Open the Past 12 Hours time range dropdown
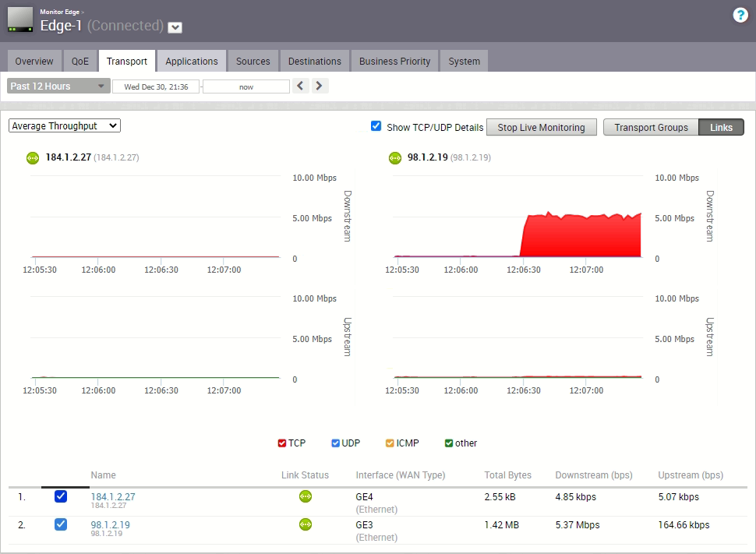The width and height of the screenshot is (756, 554). point(58,86)
